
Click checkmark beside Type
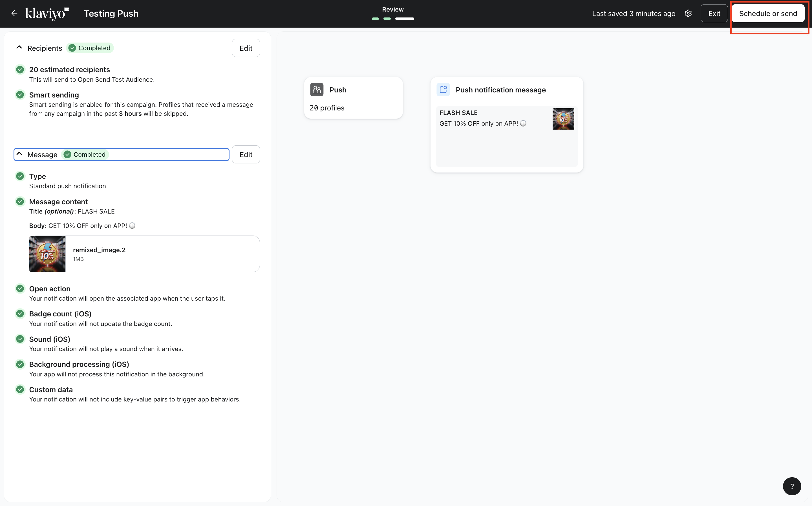pos(20,176)
